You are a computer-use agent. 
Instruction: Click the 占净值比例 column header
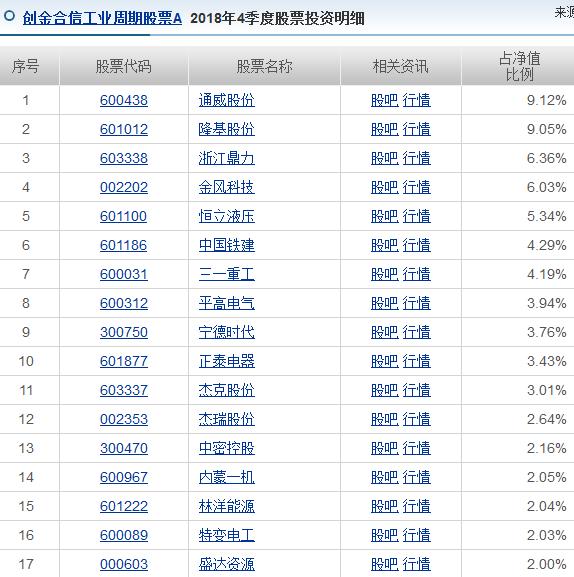(x=519, y=67)
